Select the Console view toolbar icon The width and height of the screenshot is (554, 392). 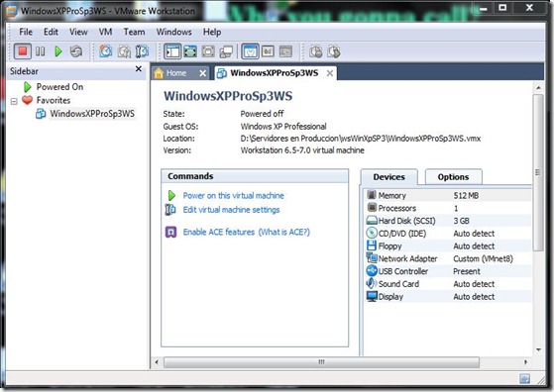(x=285, y=51)
